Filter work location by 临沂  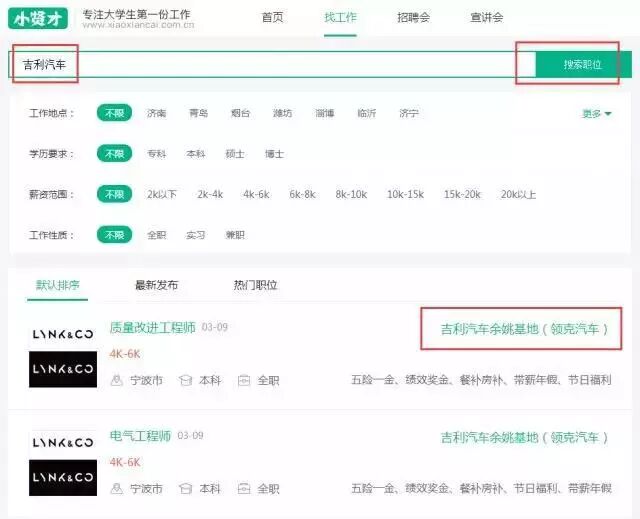coord(367,113)
